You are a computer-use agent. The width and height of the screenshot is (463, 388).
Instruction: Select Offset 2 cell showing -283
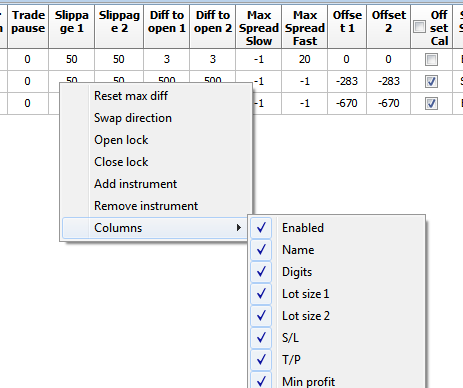coord(389,81)
